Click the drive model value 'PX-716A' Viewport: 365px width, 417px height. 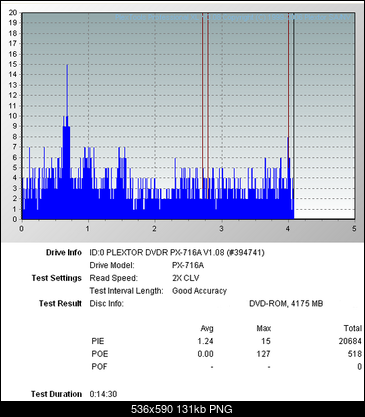tap(188, 265)
